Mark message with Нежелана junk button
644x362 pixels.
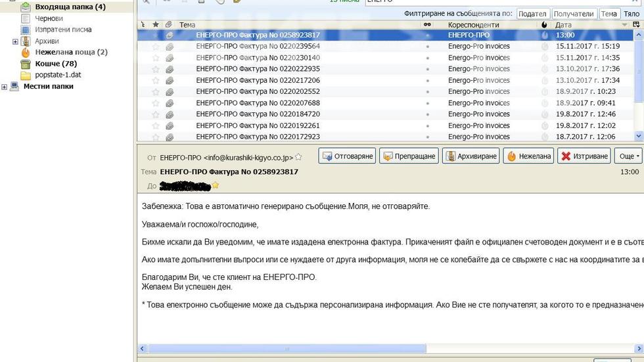pyautogui.click(x=528, y=156)
